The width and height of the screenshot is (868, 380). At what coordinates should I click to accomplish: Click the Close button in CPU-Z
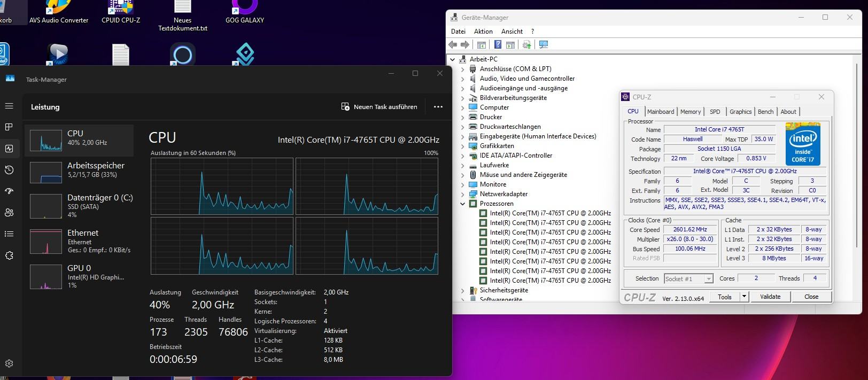811,297
